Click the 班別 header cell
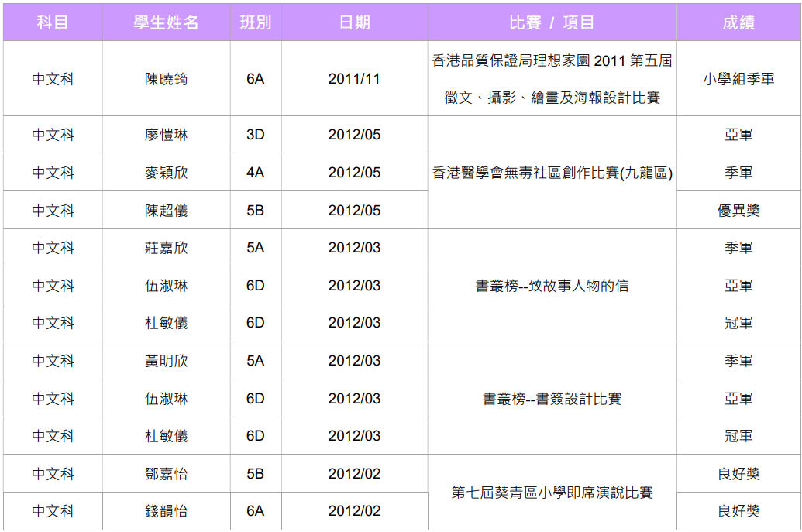This screenshot has height=532, width=802. [x=255, y=23]
